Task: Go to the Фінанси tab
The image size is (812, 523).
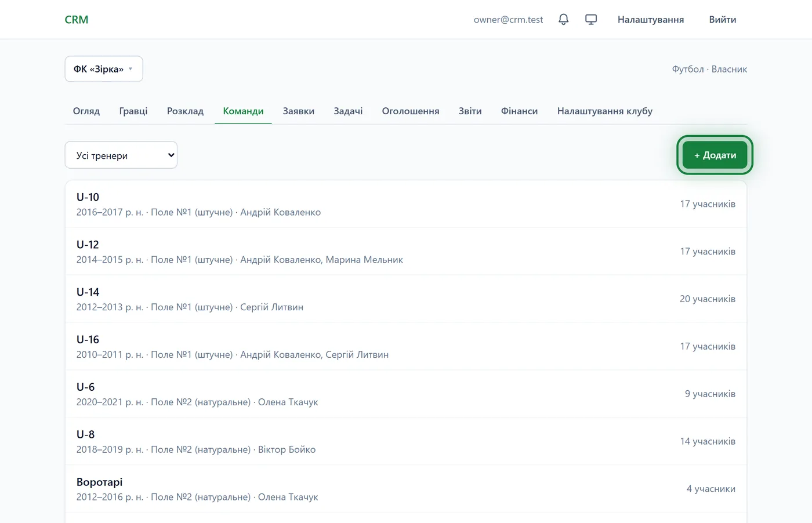Action: (520, 111)
